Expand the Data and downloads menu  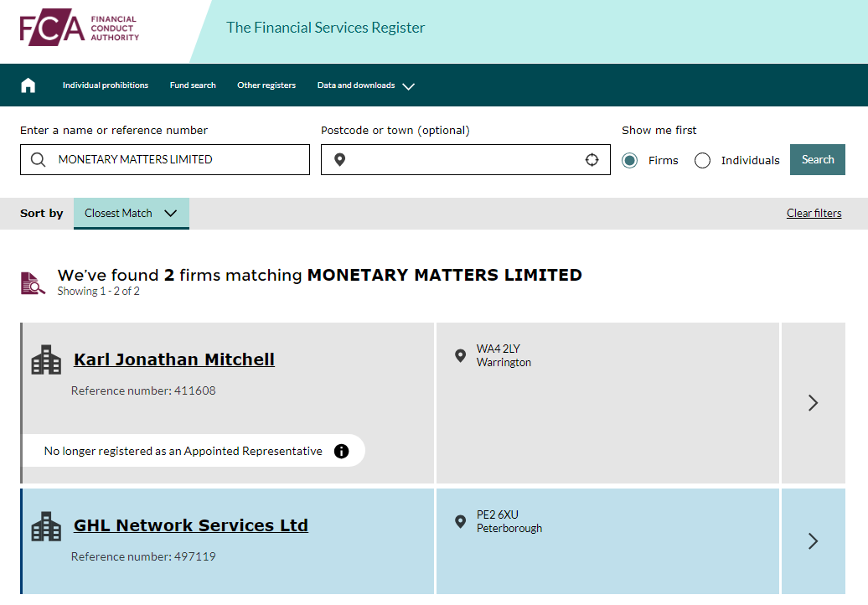pyautogui.click(x=365, y=85)
